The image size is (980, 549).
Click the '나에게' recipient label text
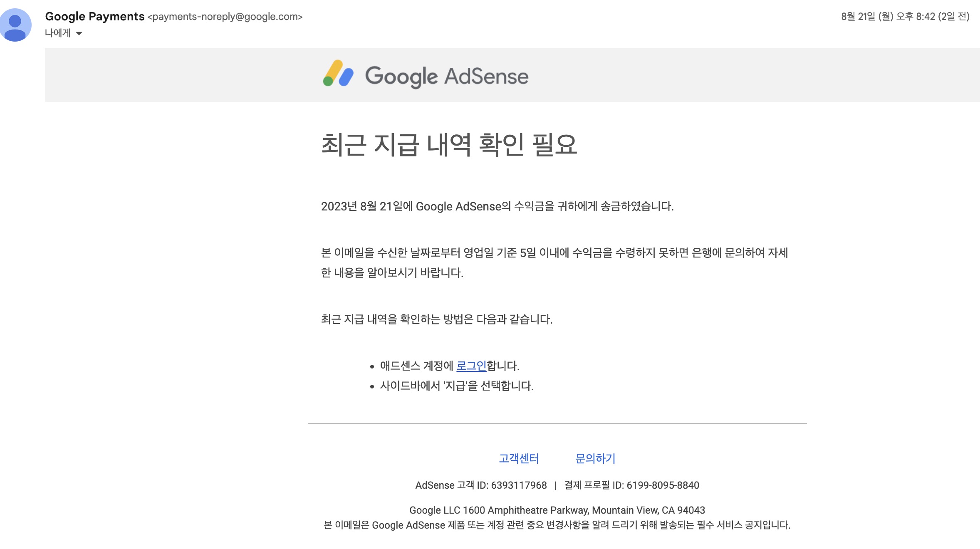point(58,33)
